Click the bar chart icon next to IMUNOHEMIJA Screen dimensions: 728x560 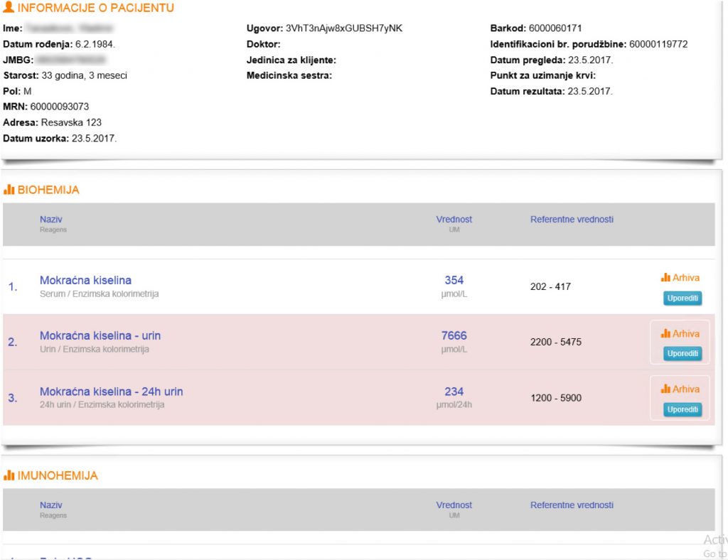point(9,475)
